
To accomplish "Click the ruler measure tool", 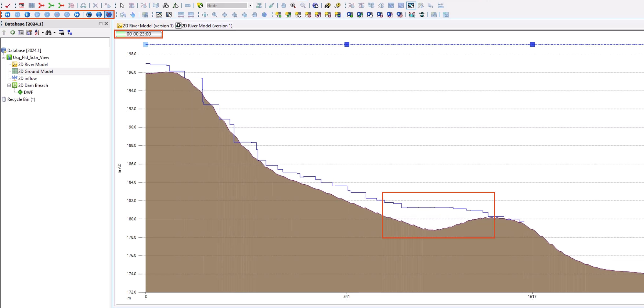I will tap(188, 5).
